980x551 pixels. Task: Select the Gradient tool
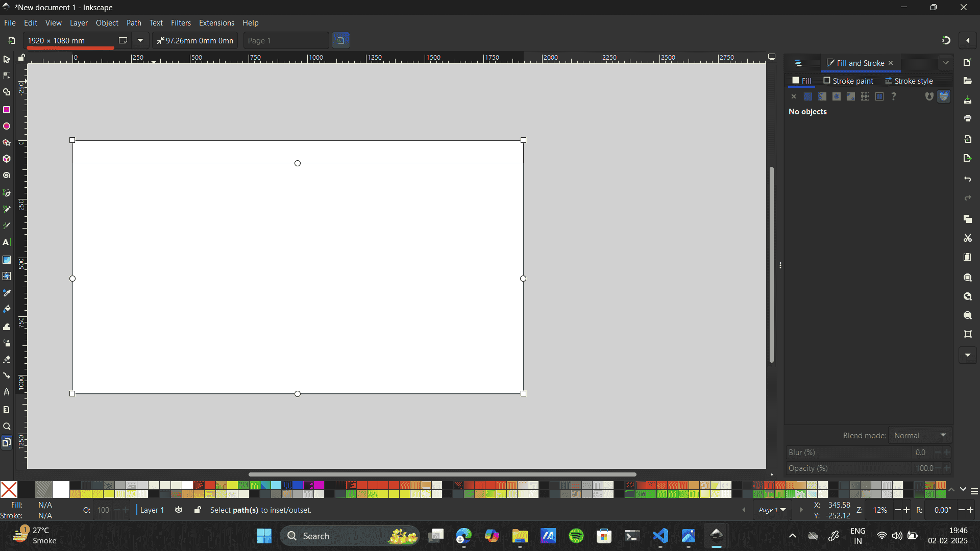click(x=7, y=260)
